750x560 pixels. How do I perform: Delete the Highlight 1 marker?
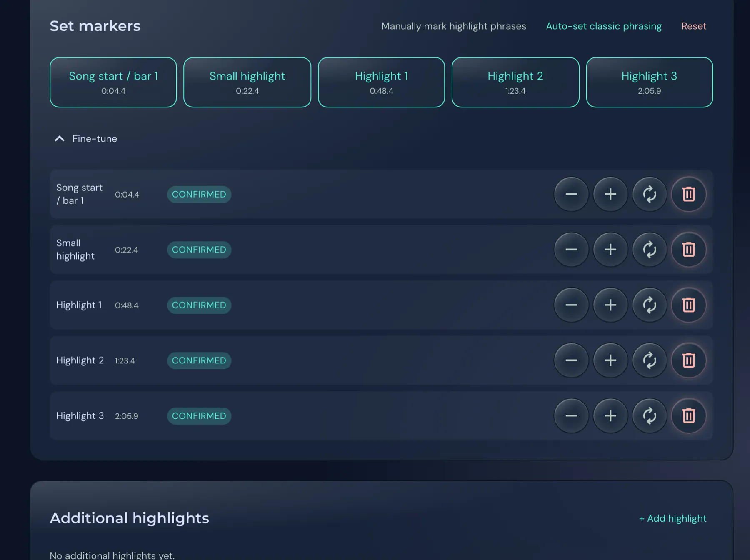click(x=689, y=305)
